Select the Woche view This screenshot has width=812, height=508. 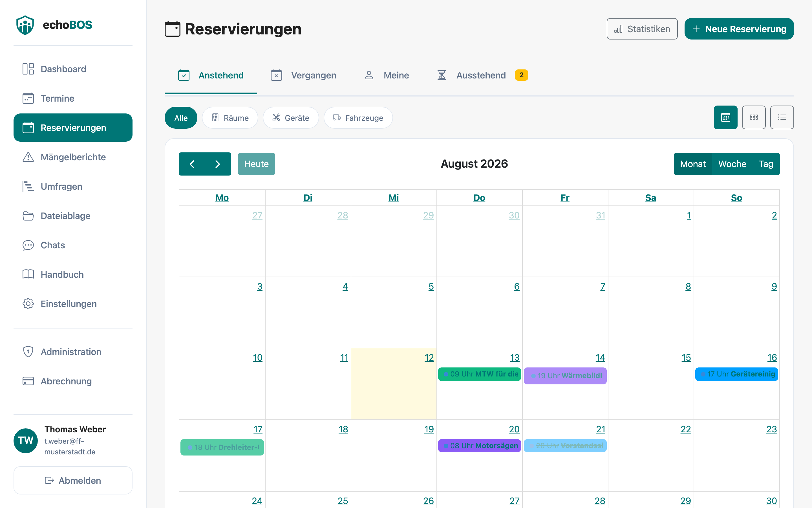[732, 164]
